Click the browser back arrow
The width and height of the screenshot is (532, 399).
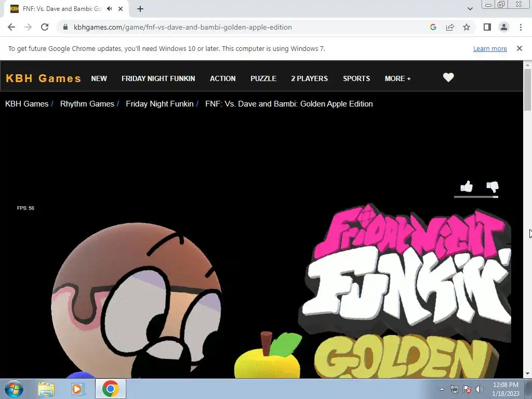point(11,27)
